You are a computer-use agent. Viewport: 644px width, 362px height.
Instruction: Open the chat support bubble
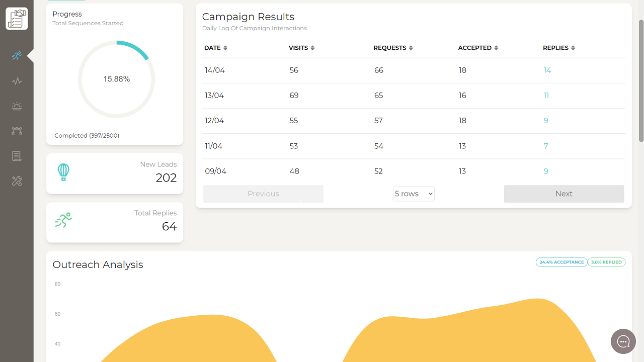tap(623, 342)
